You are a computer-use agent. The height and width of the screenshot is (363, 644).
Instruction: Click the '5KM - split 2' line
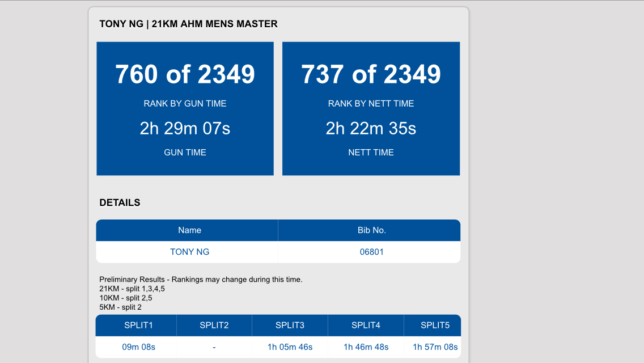point(120,307)
